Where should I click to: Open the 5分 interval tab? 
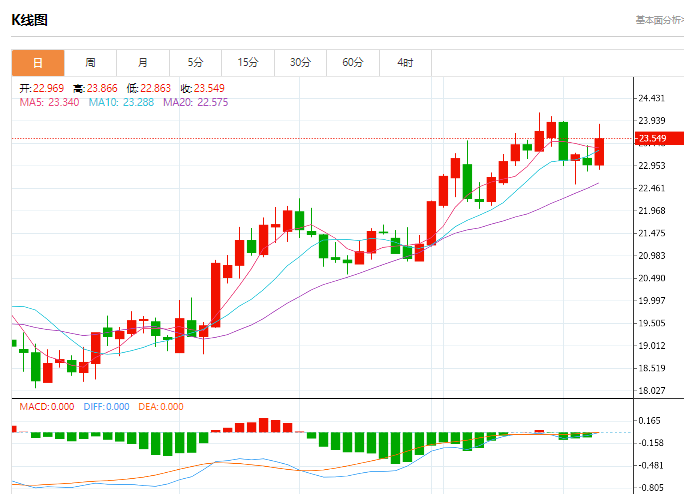click(195, 63)
